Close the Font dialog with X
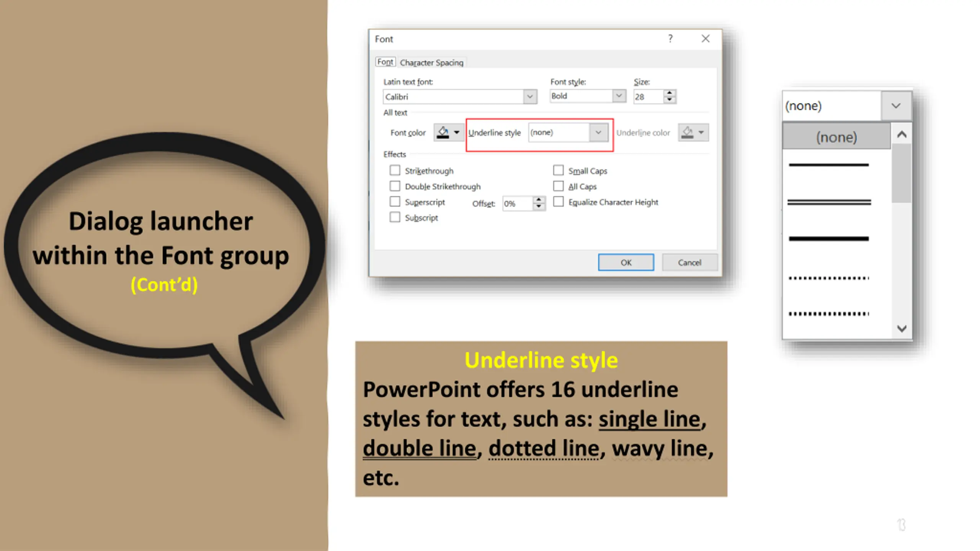The image size is (980, 551). click(706, 38)
